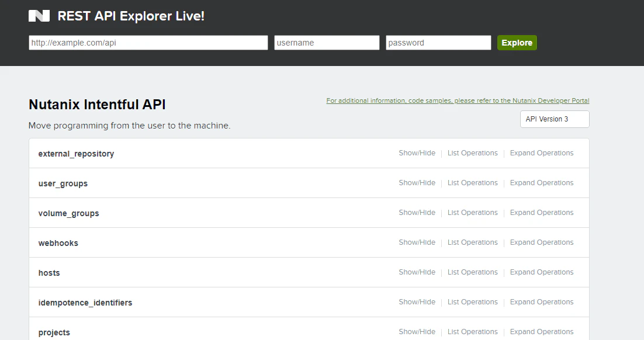Image resolution: width=644 pixels, height=340 pixels.
Task: Click Show/Hide for webhooks
Action: pyautogui.click(x=417, y=242)
